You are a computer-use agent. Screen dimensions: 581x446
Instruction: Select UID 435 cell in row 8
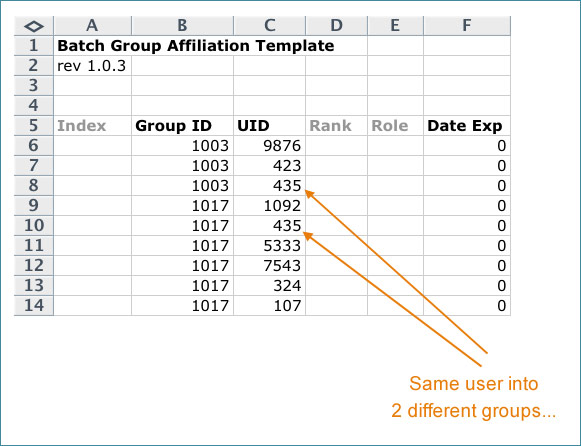[269, 186]
